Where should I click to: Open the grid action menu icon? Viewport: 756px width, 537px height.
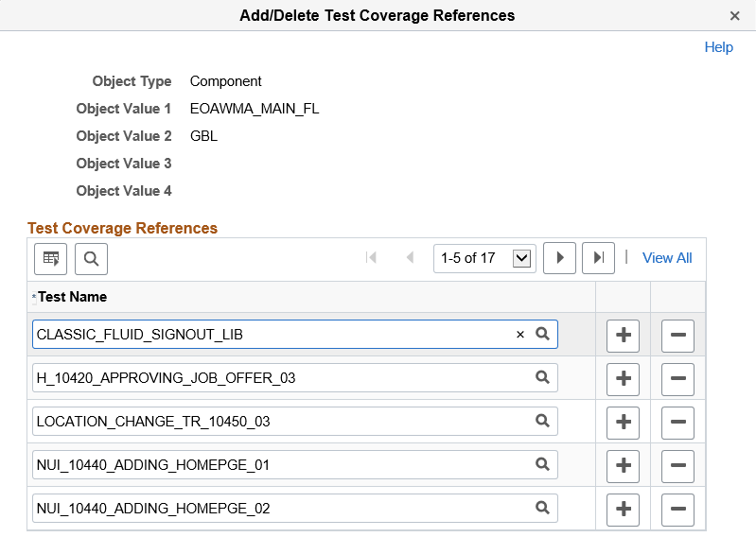click(x=51, y=258)
